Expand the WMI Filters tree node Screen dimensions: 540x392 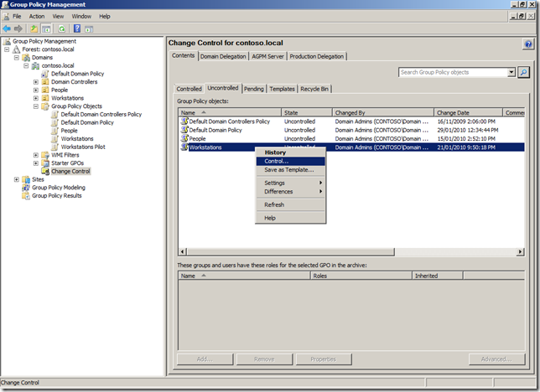tap(36, 155)
